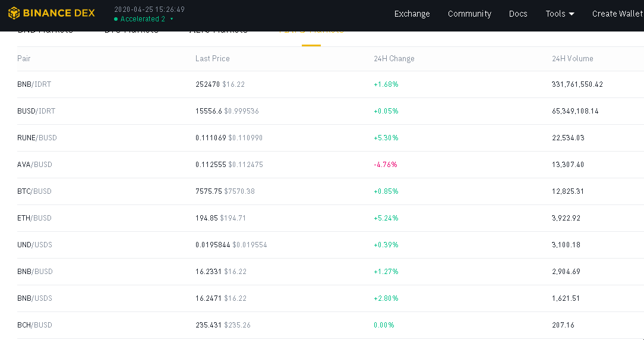
Task: Sort by Last Price column header
Action: tap(212, 58)
